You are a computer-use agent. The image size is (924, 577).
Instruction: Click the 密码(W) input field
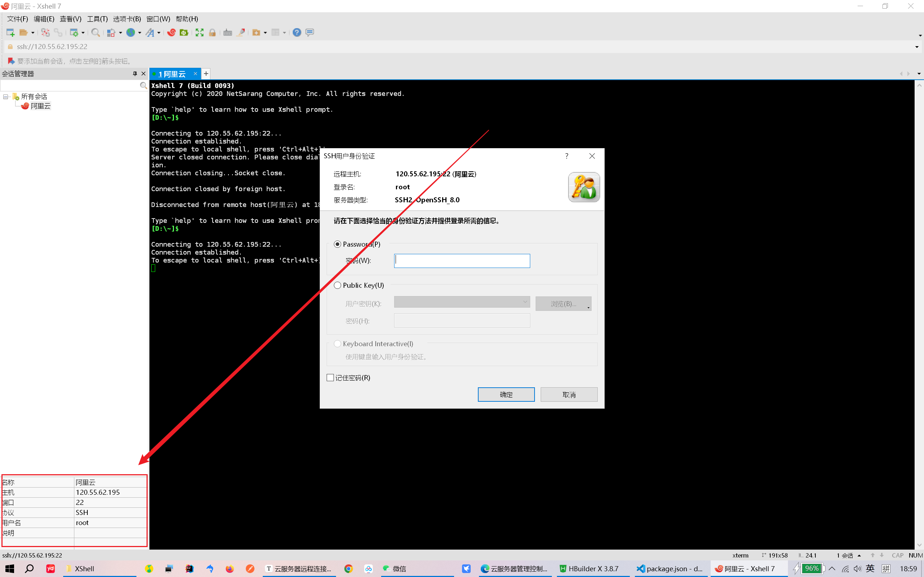coord(462,261)
